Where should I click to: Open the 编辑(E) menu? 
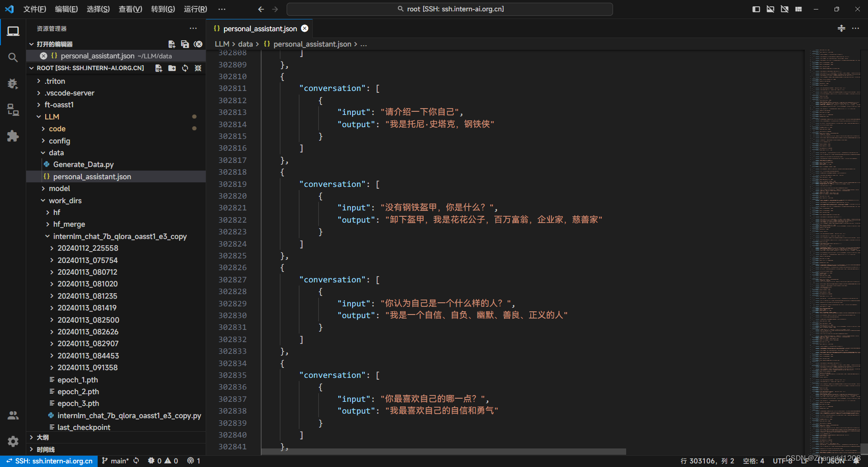(x=66, y=9)
